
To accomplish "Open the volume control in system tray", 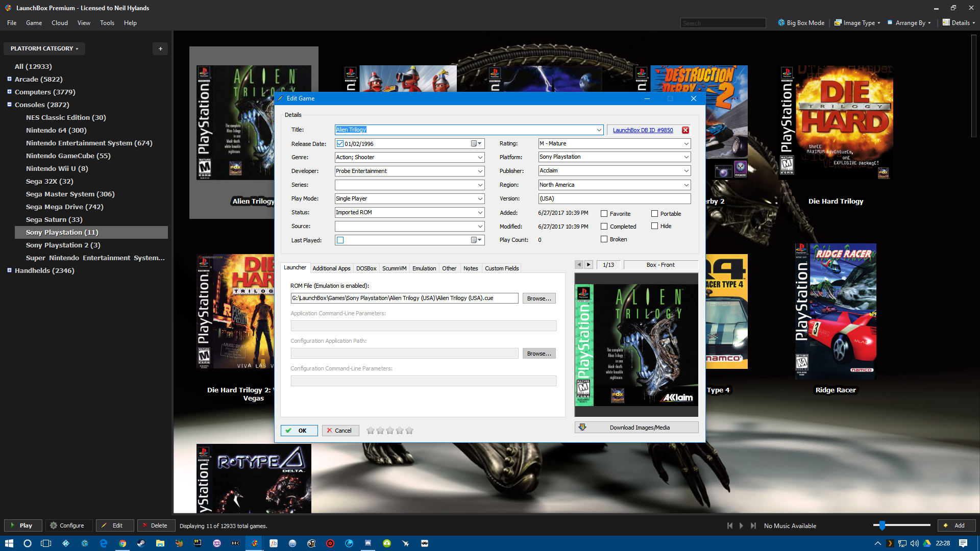I will 915,543.
